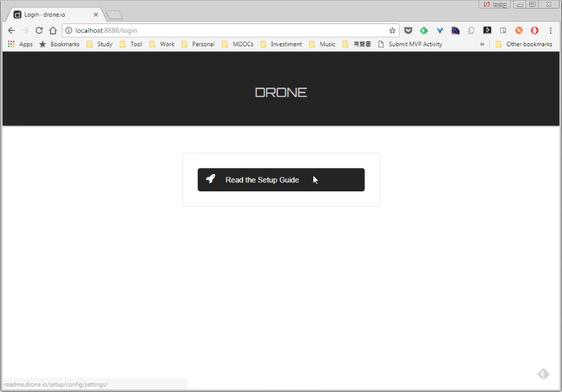The height and width of the screenshot is (392, 562).
Task: Maximize the Chrome window
Action: (532, 4)
